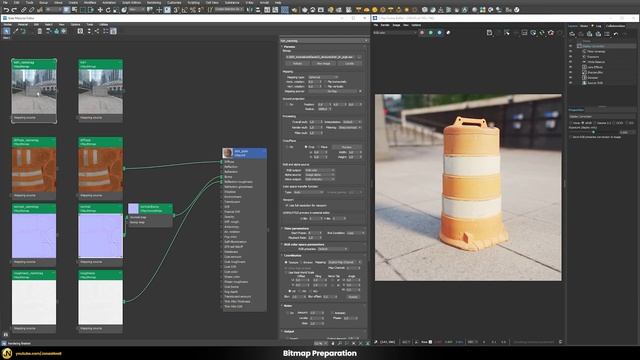The width and height of the screenshot is (640, 360).
Task: Click the Mapping source No Map button
Action: [x=331, y=91]
